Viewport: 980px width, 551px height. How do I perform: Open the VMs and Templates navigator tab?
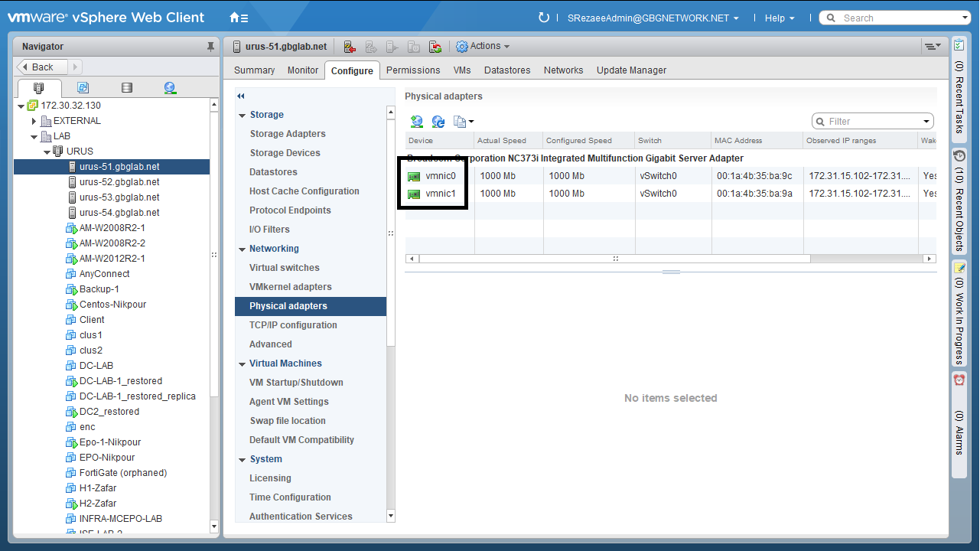point(83,88)
